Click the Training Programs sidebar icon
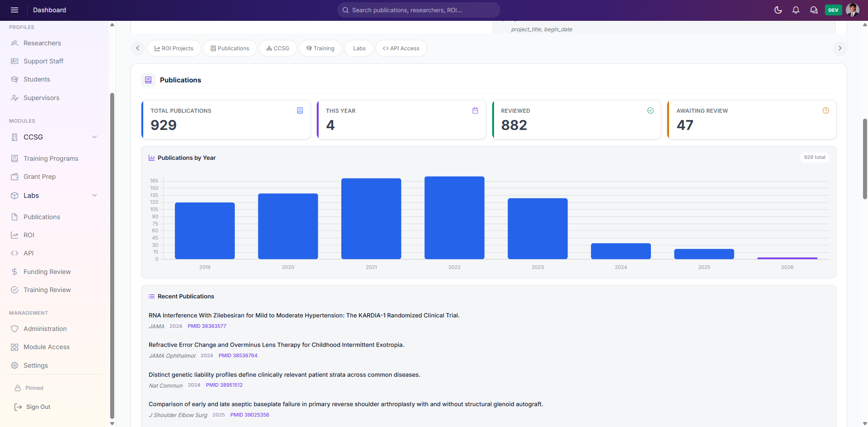868x427 pixels. [x=15, y=158]
